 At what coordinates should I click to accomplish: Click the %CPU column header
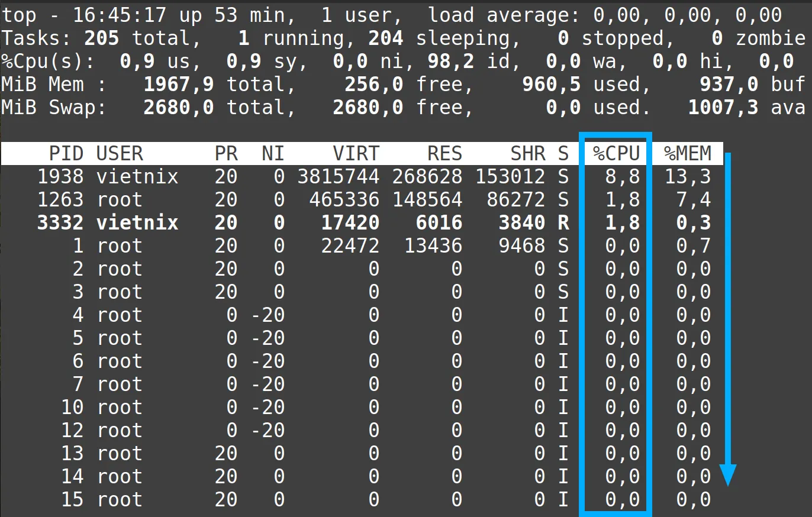pyautogui.click(x=616, y=154)
